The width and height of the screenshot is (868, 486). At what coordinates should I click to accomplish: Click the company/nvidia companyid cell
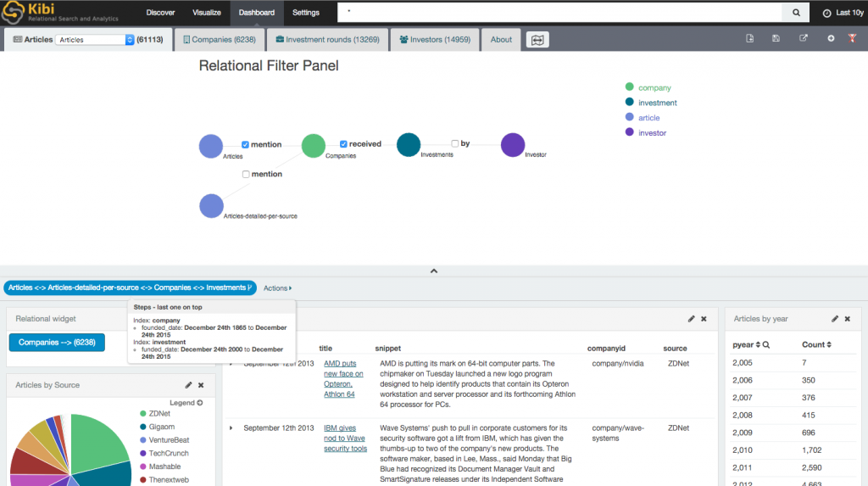point(618,364)
